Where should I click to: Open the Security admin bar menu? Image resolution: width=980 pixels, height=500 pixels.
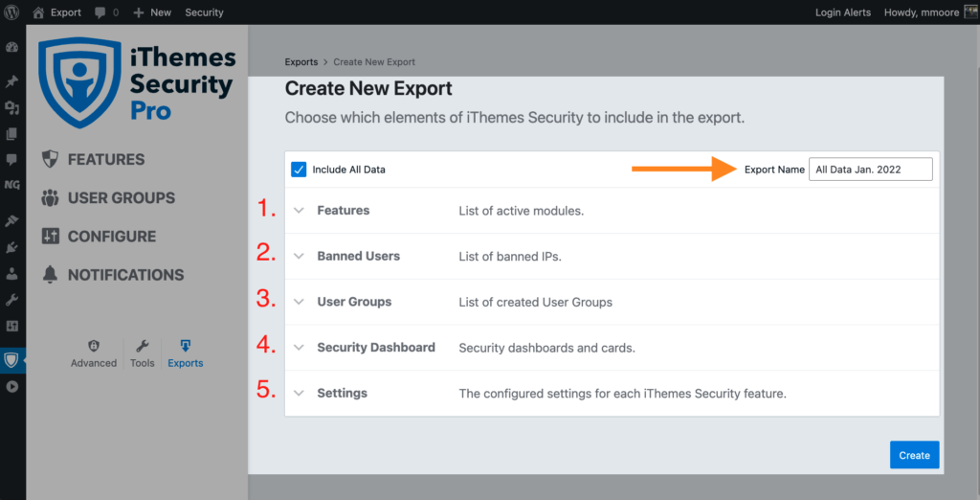204,12
